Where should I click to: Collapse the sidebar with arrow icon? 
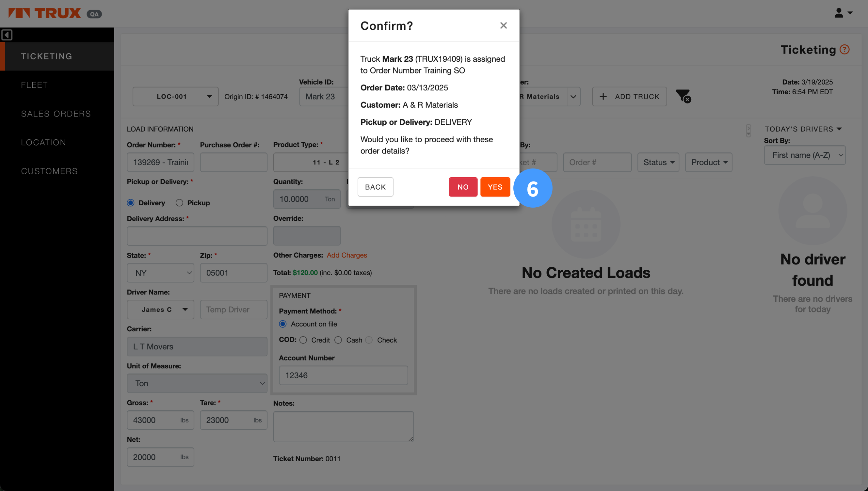coord(7,35)
